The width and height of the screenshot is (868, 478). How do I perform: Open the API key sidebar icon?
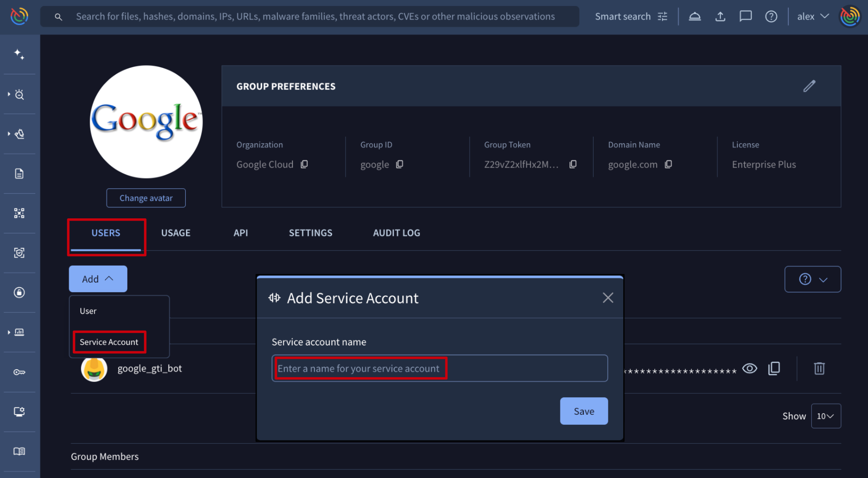(x=19, y=372)
